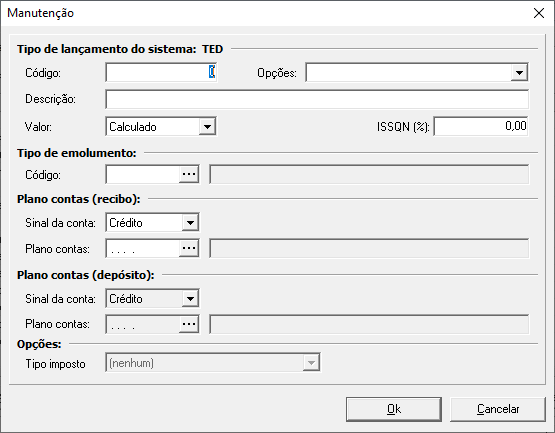Viewport: 555px width, 433px height.
Task: Click the depósito Plano contas code field
Action: [x=143, y=324]
